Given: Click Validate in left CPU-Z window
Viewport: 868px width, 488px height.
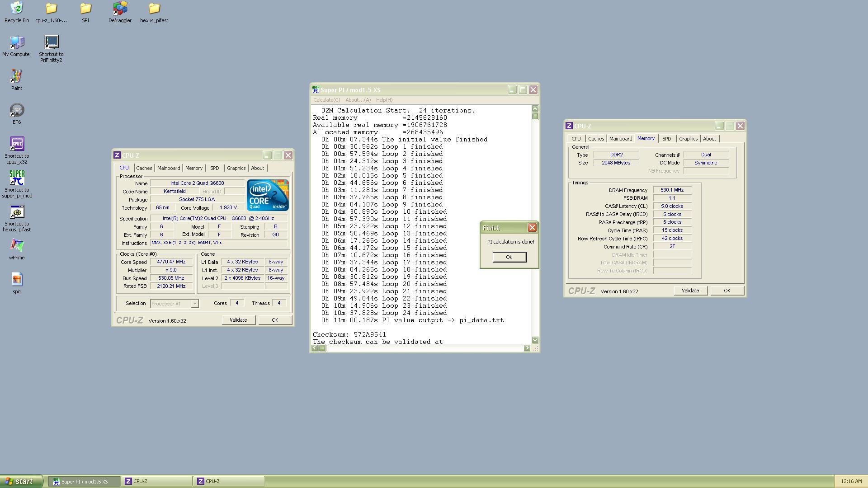Looking at the screenshot, I should click(238, 320).
